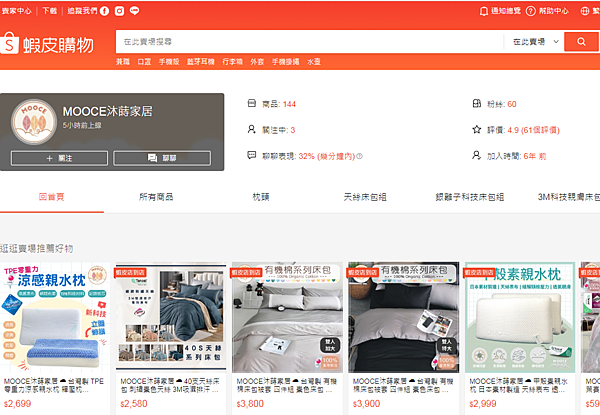Open the 涼感親水枕 pillow product image
This screenshot has width=600, height=415.
coord(55,317)
